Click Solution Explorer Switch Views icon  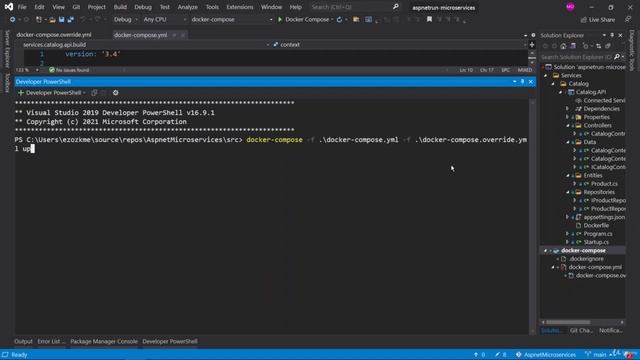pyautogui.click(x=573, y=46)
